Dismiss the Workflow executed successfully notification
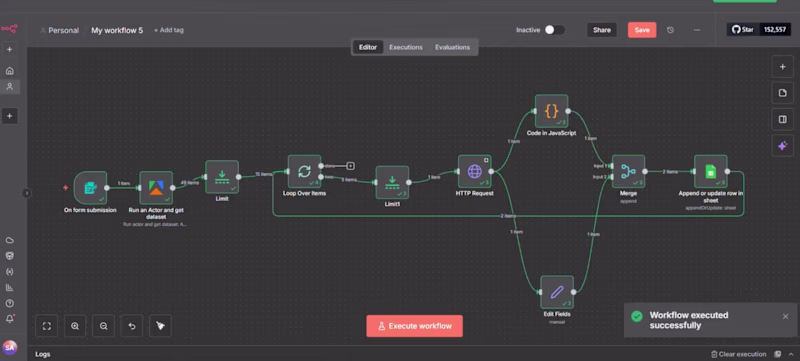This screenshot has width=800, height=361. (x=785, y=317)
